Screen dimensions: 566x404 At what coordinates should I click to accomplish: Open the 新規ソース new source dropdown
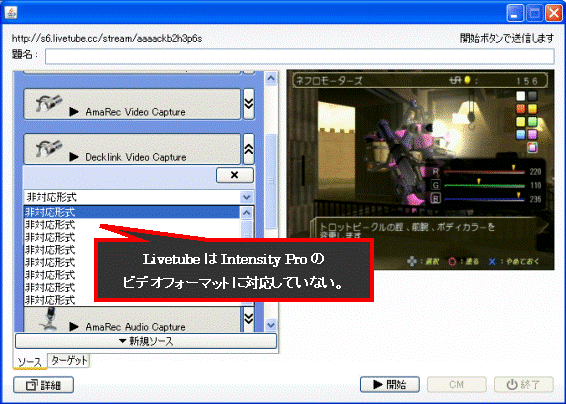point(146,341)
